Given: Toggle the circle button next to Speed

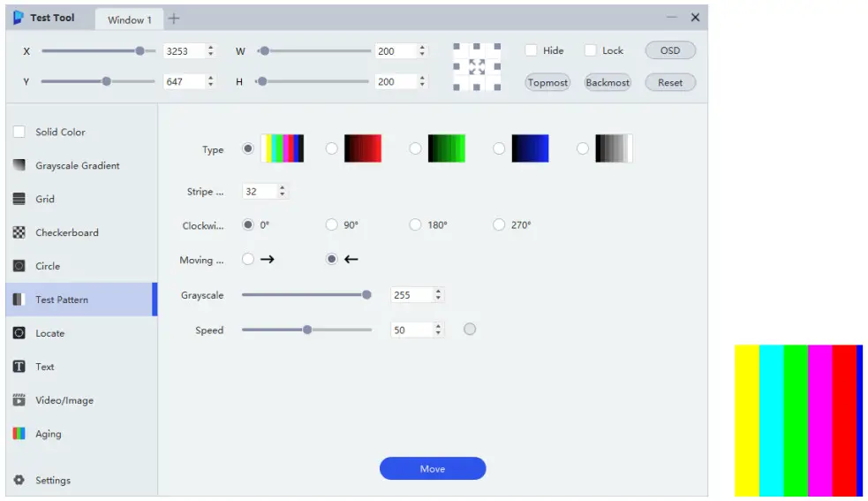Looking at the screenshot, I should pos(470,330).
